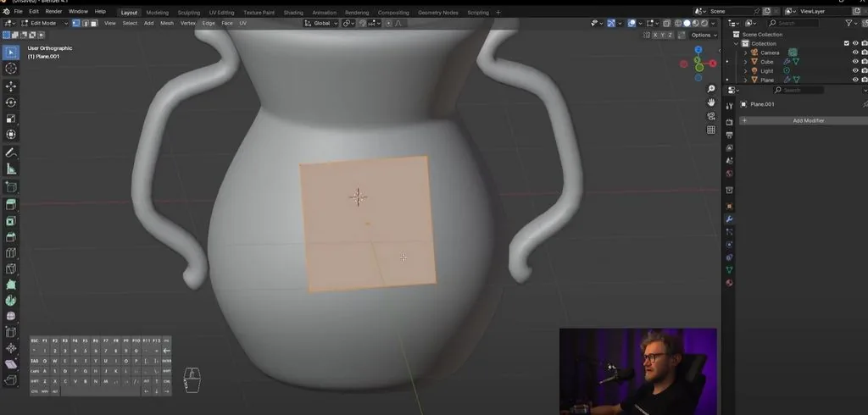Activate the Scale tool

click(11, 119)
